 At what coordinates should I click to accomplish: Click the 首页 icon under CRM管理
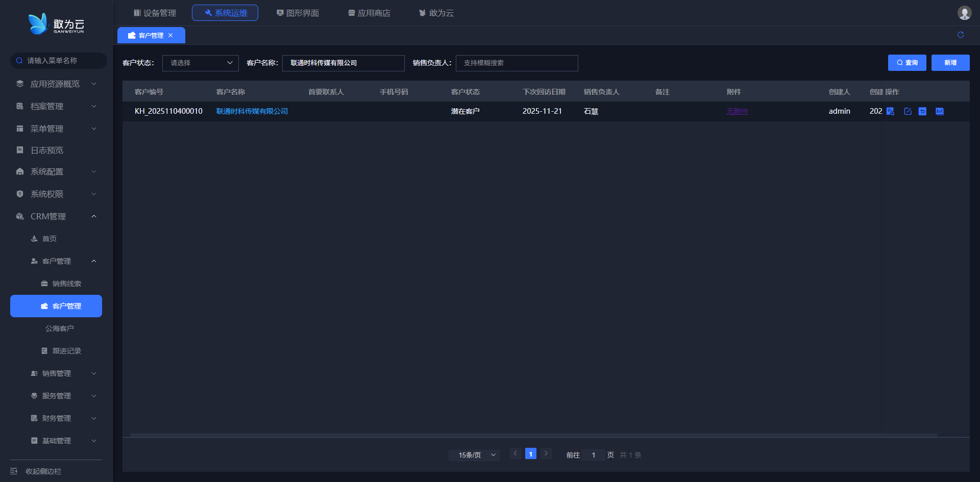pyautogui.click(x=34, y=239)
